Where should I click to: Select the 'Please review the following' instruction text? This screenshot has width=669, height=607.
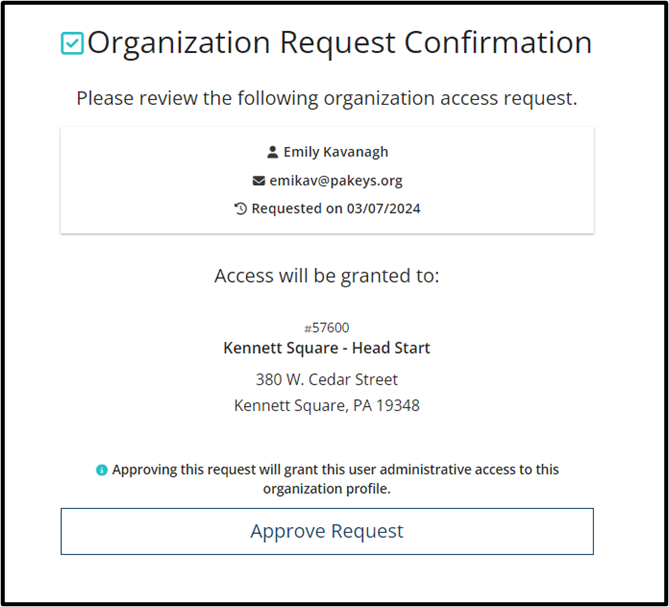[326, 99]
